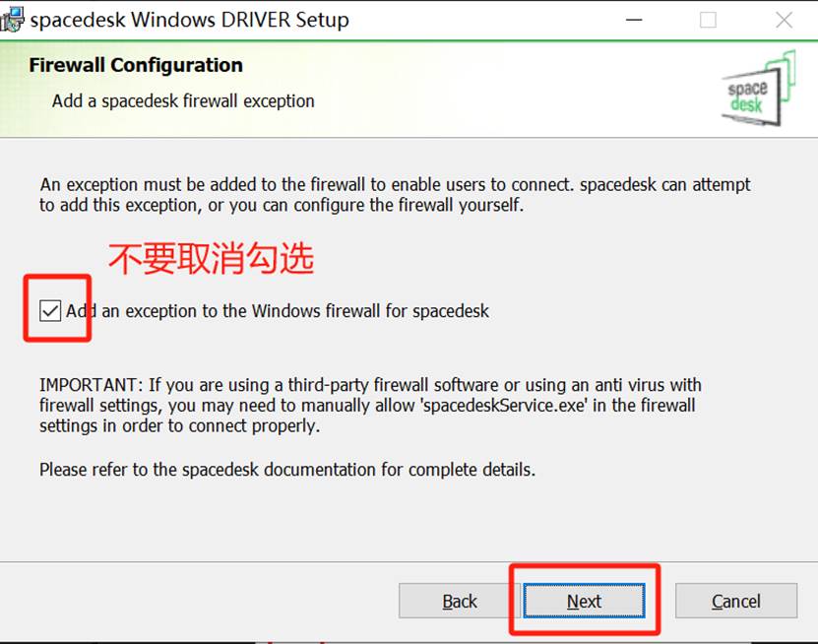Click the 'An exception must be added' paragraph
This screenshot has height=644, width=818.
[x=395, y=195]
